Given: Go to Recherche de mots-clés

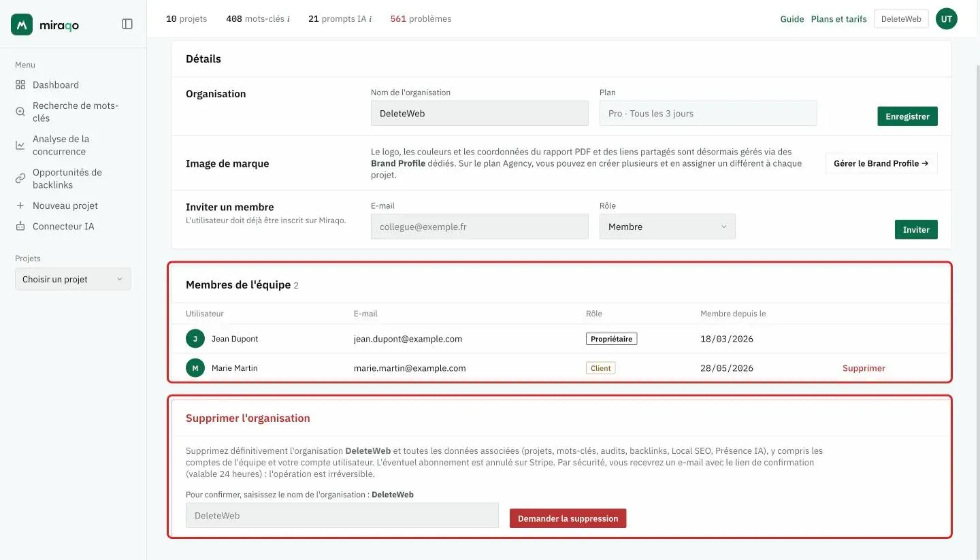Looking at the screenshot, I should pyautogui.click(x=76, y=112).
